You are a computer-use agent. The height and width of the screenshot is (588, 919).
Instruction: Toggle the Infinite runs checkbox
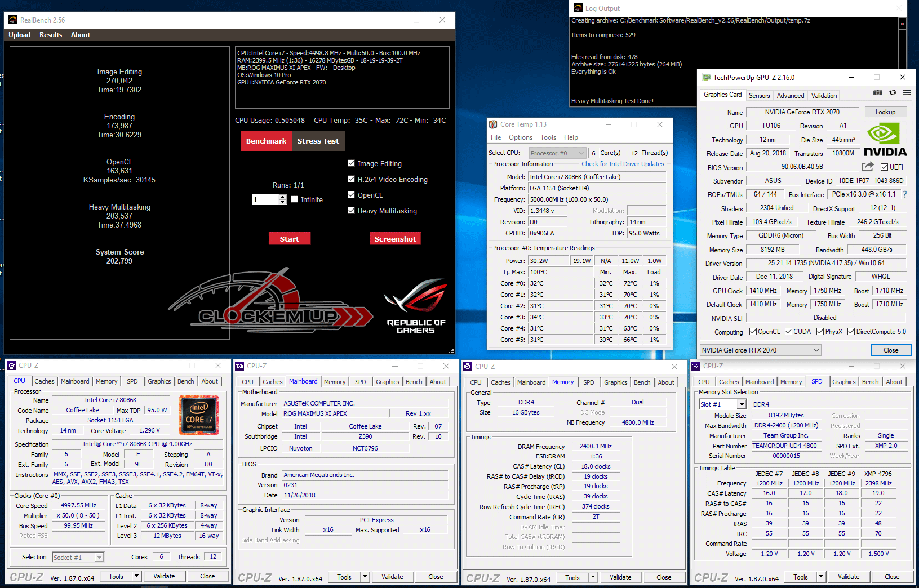coord(294,199)
